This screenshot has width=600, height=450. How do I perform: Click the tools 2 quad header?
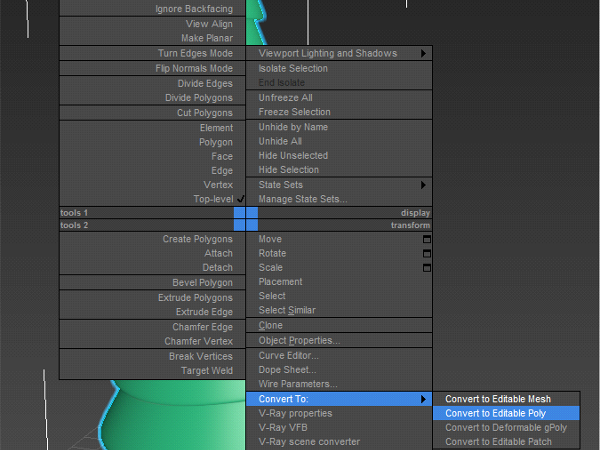coord(152,225)
